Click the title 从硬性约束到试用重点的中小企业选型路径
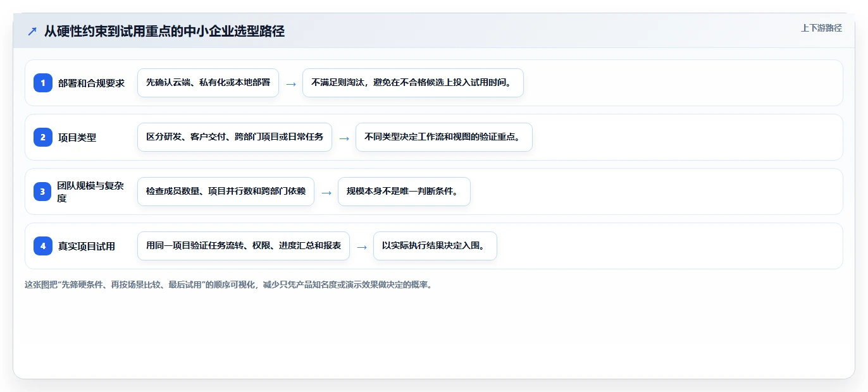This screenshot has height=392, width=868. pyautogui.click(x=164, y=32)
